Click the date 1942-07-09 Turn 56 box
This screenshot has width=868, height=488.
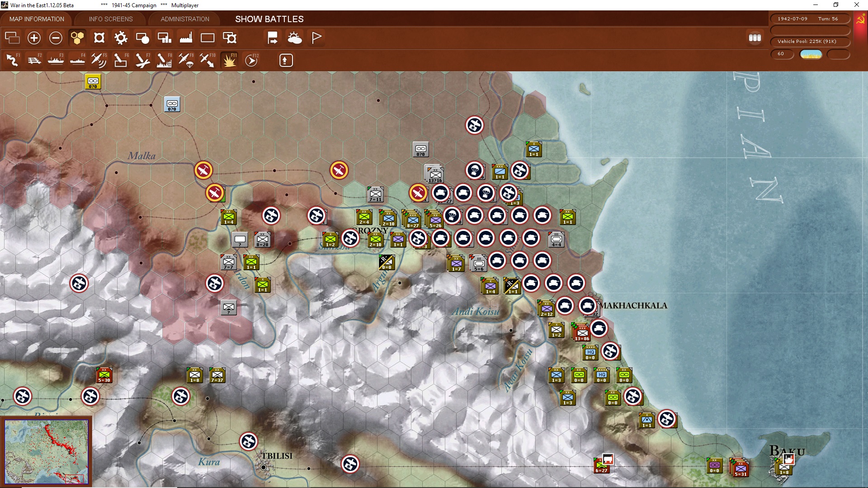pyautogui.click(x=810, y=19)
